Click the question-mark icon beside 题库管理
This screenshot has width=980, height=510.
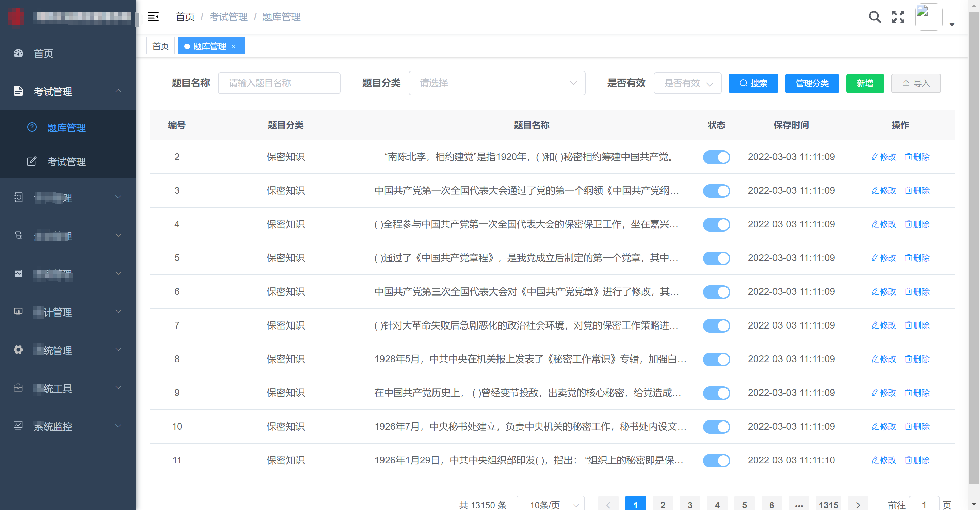coord(32,127)
